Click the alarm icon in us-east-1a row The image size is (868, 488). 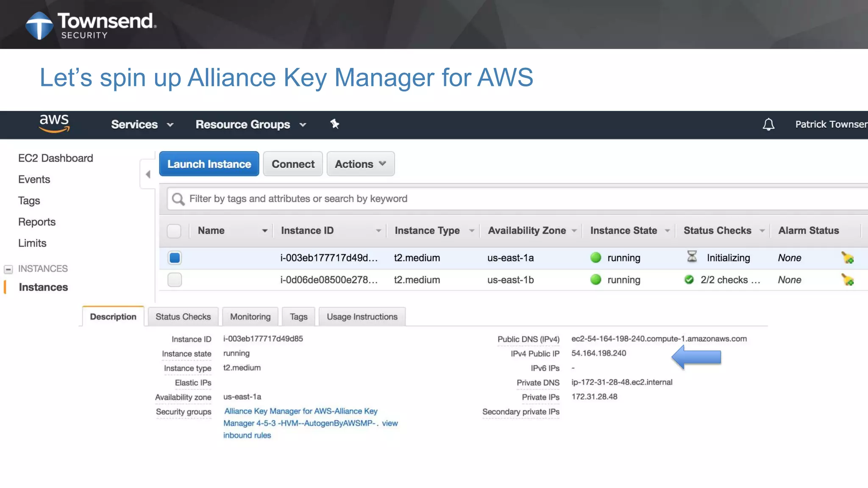pos(848,258)
